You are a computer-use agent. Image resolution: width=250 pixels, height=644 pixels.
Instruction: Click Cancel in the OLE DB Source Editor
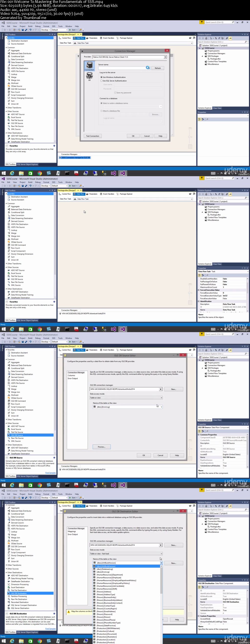click(160, 455)
